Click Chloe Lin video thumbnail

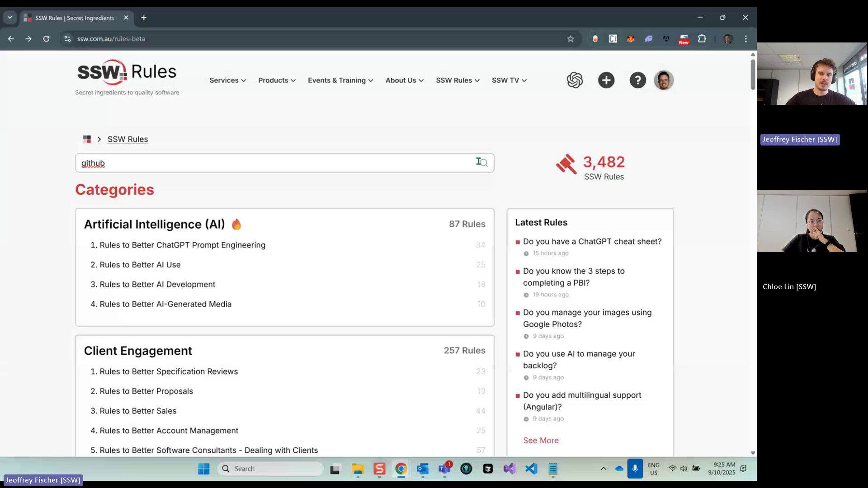click(x=812, y=221)
